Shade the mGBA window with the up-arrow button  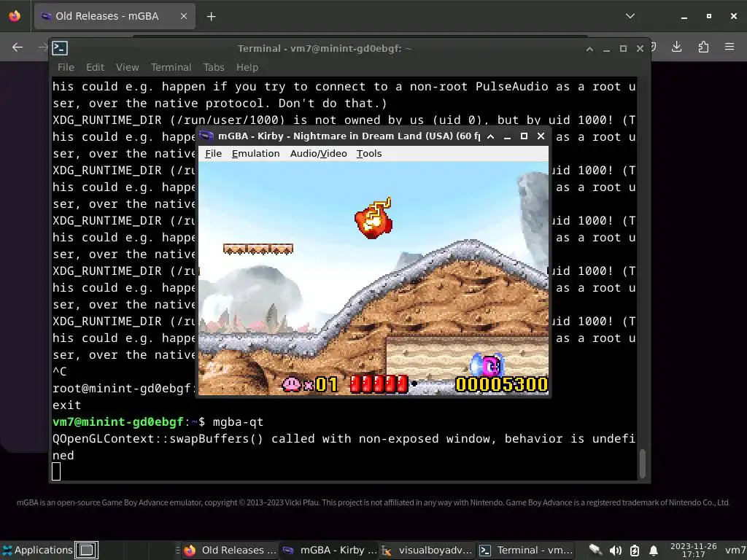(490, 136)
